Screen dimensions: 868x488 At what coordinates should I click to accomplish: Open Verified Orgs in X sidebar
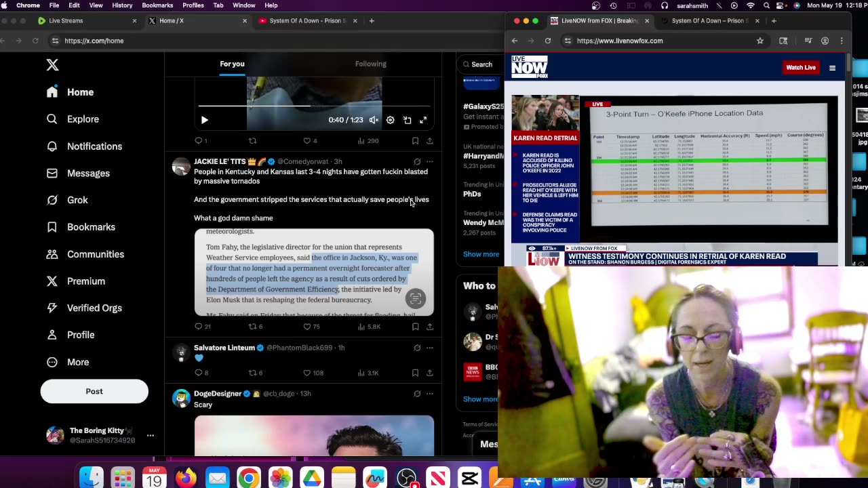[x=84, y=308]
